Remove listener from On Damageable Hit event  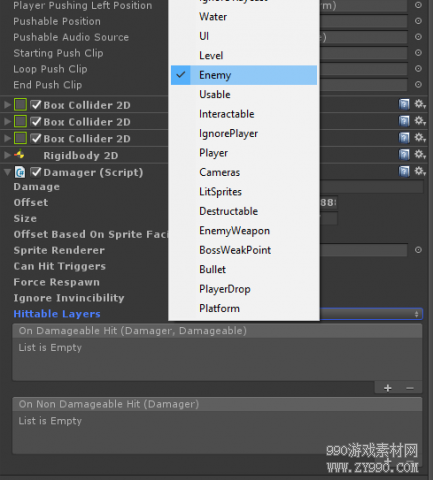[x=410, y=388]
